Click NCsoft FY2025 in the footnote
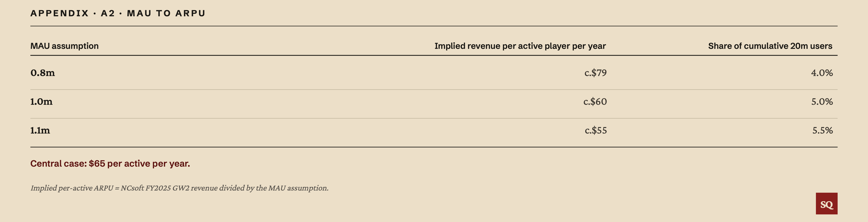Screen dimensions: 868x222 (x=146, y=188)
